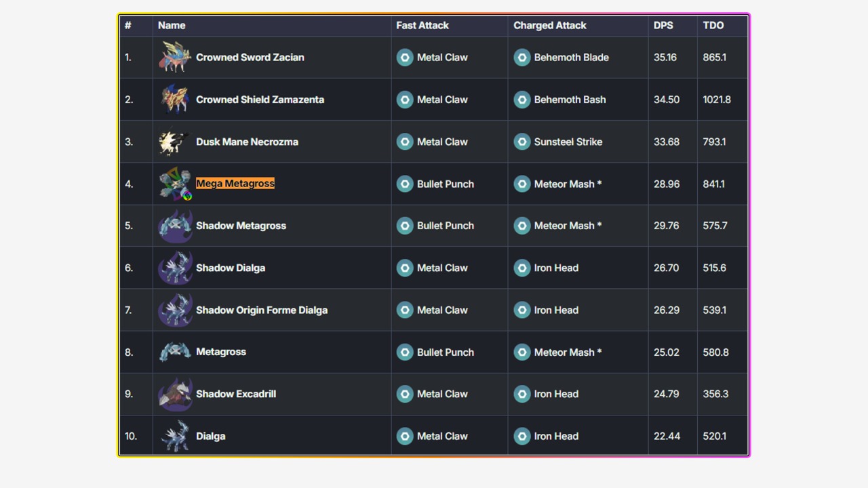This screenshot has width=868, height=488.
Task: Click the Charged Attack column header
Action: point(550,26)
